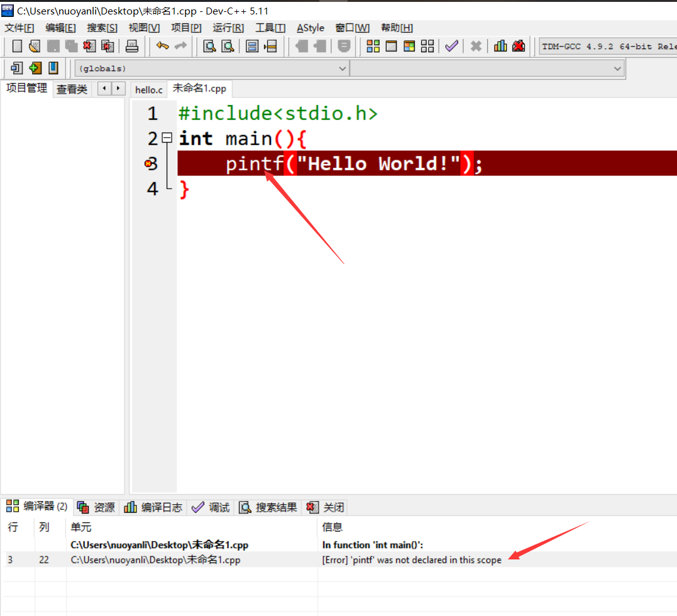
Task: Select the 未命名1.cpp editor tab
Action: click(x=199, y=89)
